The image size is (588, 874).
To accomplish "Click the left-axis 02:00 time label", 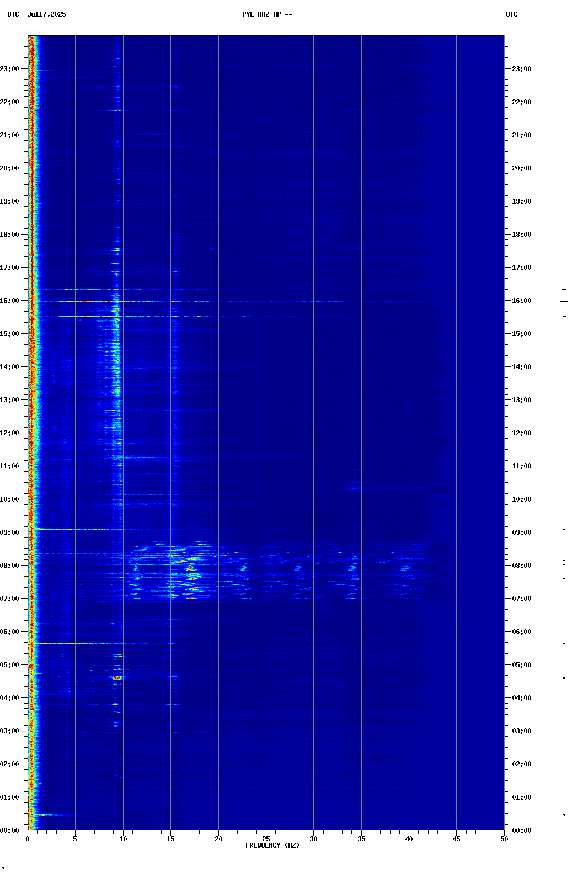I will coord(10,764).
